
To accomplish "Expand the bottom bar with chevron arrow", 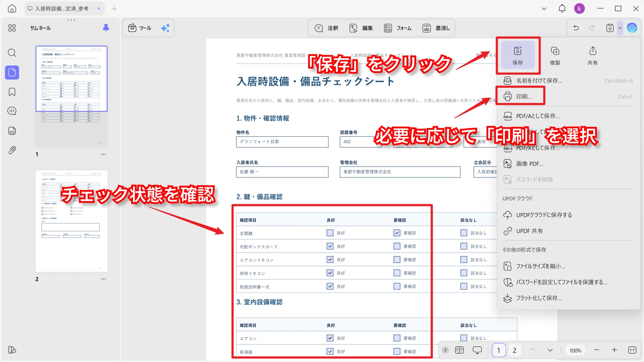I will click(x=445, y=350).
